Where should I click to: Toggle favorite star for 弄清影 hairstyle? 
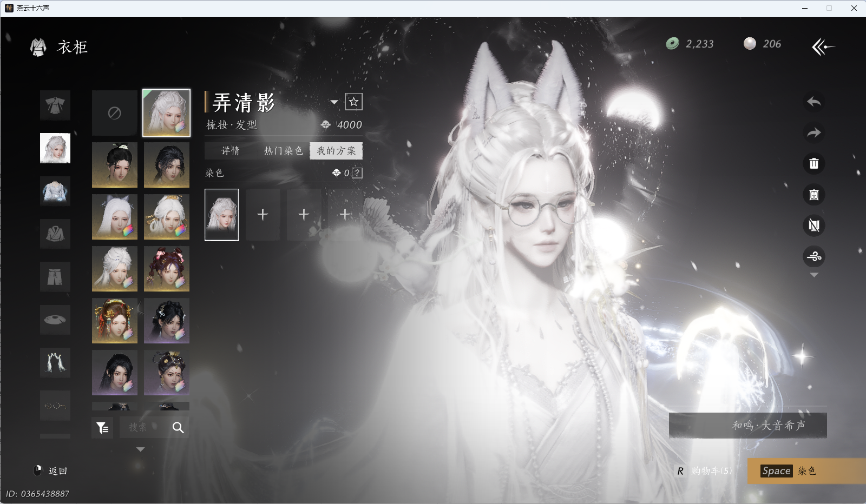pyautogui.click(x=354, y=102)
